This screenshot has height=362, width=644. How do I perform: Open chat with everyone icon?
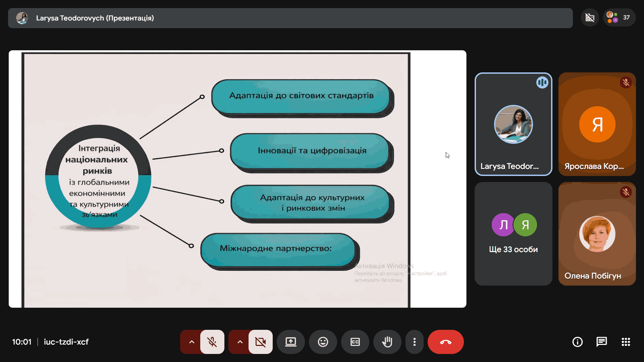click(601, 342)
